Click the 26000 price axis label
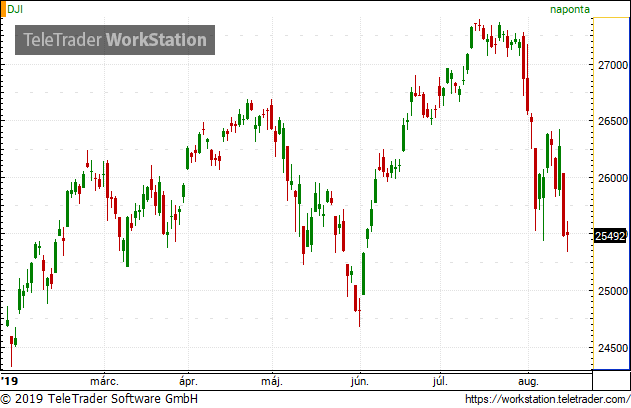 click(612, 178)
